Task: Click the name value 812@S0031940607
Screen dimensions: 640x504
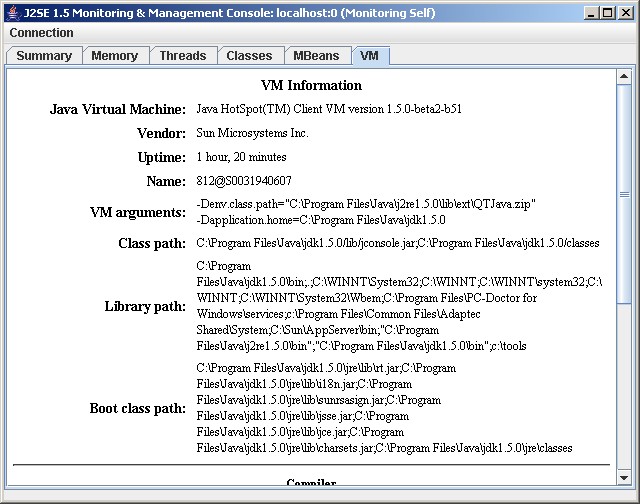Action: pos(244,181)
